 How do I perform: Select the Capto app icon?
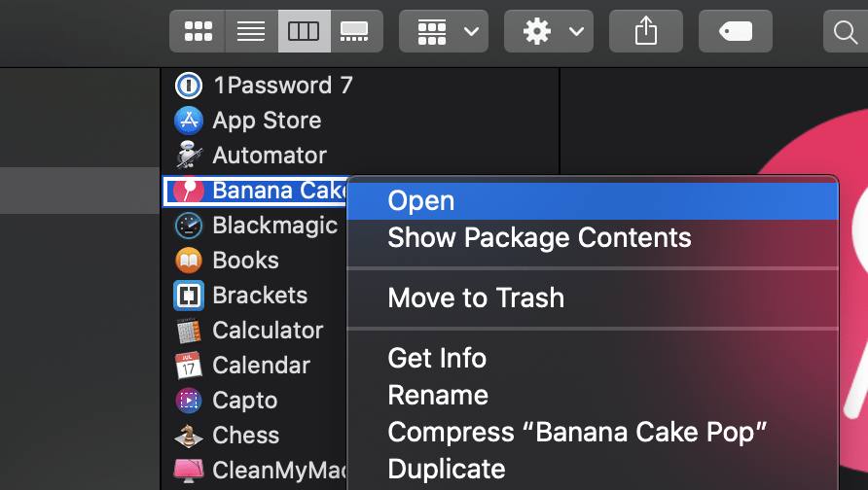pos(189,400)
